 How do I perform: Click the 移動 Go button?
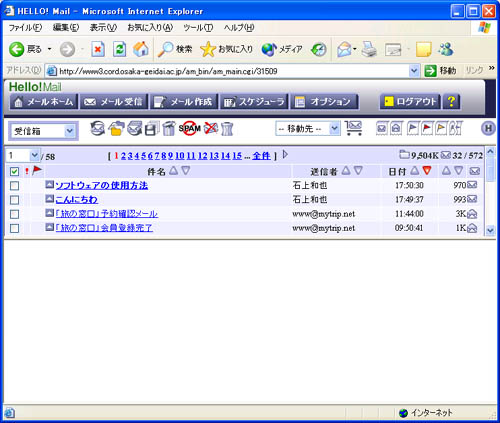point(441,71)
